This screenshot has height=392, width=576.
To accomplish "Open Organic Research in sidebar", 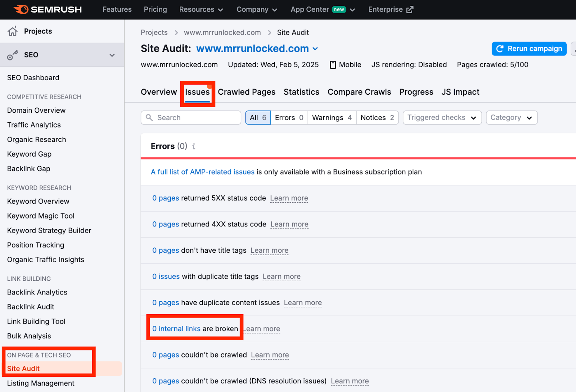I will pos(36,139).
